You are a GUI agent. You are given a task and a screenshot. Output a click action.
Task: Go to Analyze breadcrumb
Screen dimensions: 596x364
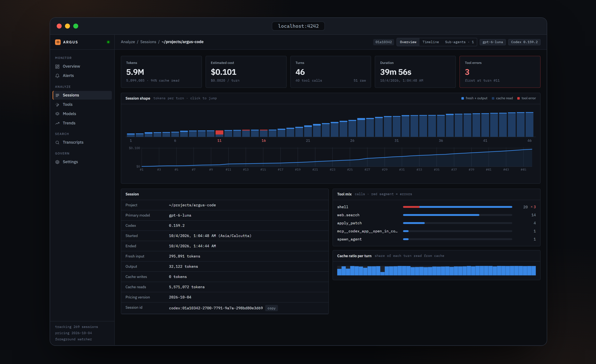pos(128,42)
